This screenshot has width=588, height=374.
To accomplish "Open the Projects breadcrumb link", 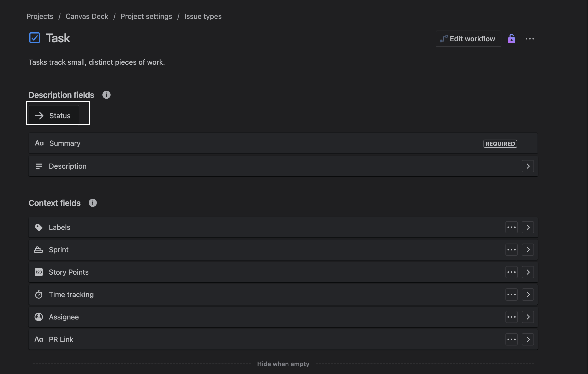I will [x=40, y=16].
